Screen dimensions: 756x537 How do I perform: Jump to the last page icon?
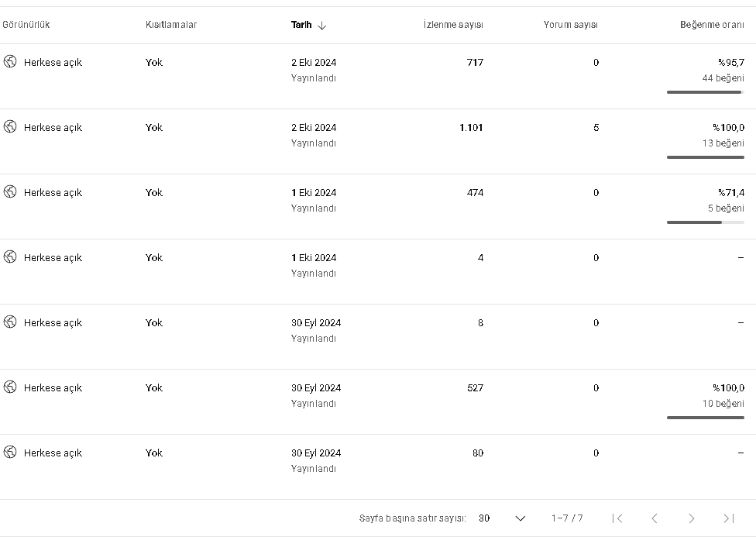click(729, 518)
